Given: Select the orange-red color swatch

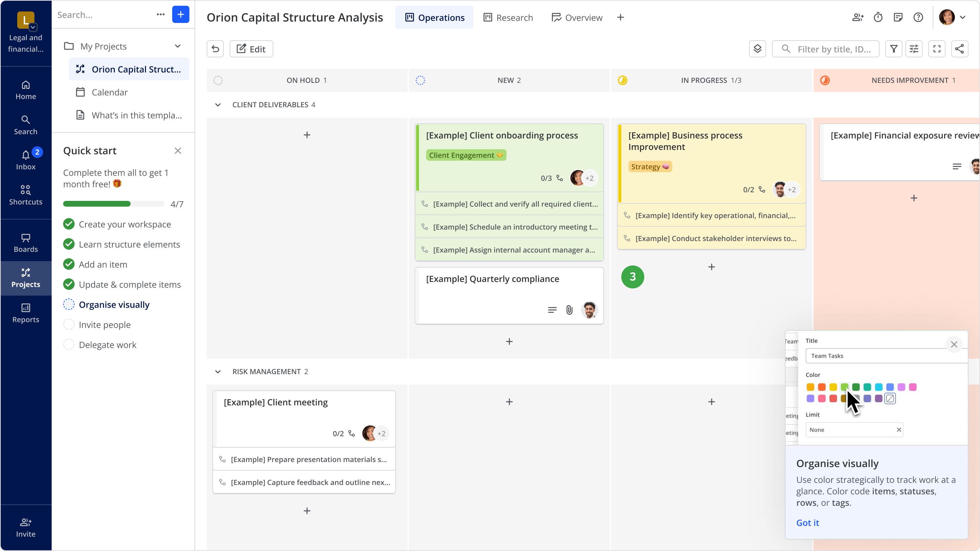Looking at the screenshot, I should [822, 387].
